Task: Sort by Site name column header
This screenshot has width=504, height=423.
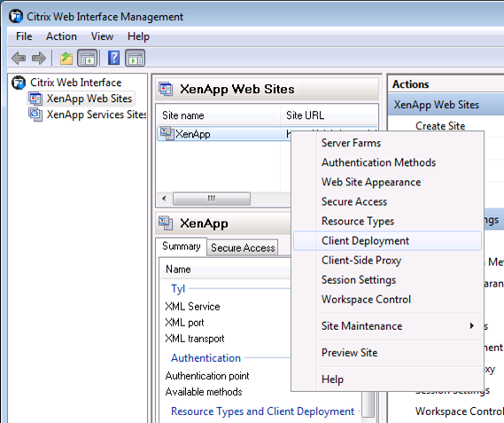Action: [x=218, y=115]
